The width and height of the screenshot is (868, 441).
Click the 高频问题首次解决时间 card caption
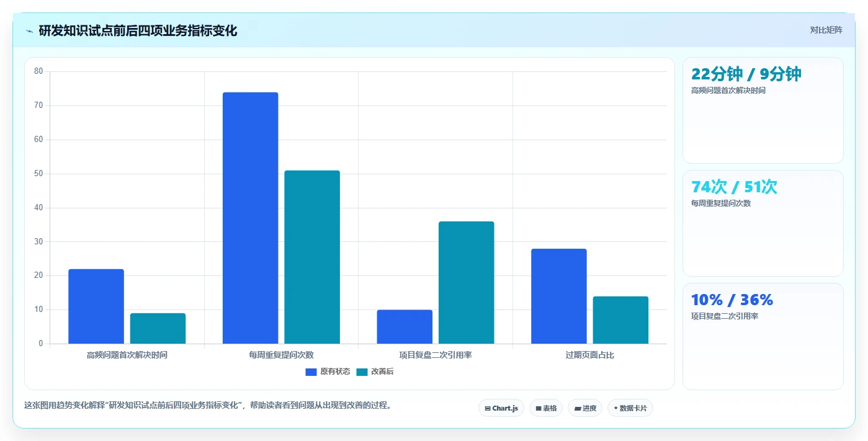pyautogui.click(x=728, y=91)
